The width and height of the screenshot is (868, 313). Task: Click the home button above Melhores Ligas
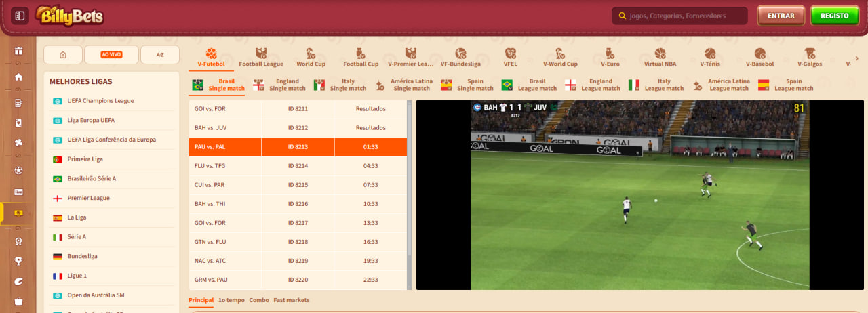[63, 55]
